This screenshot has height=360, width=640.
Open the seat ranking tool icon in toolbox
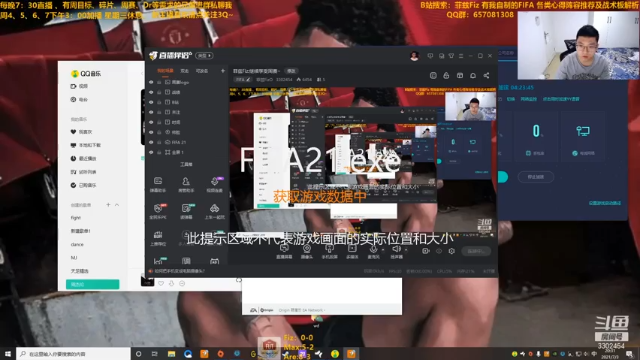point(158,238)
